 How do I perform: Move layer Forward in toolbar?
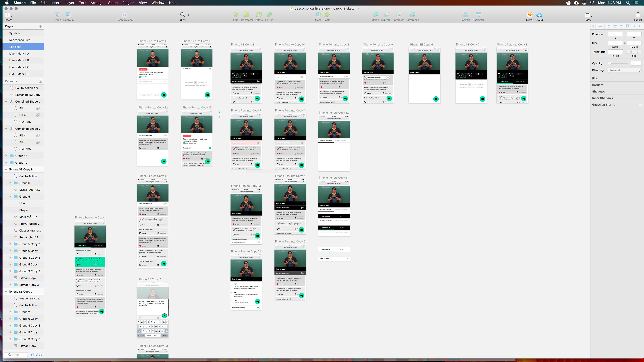point(466,15)
